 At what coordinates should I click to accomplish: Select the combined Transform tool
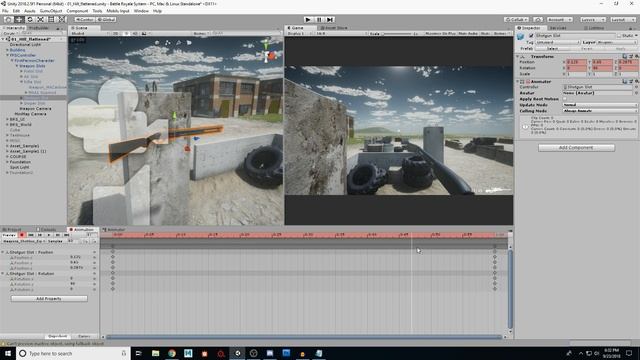coord(61,20)
